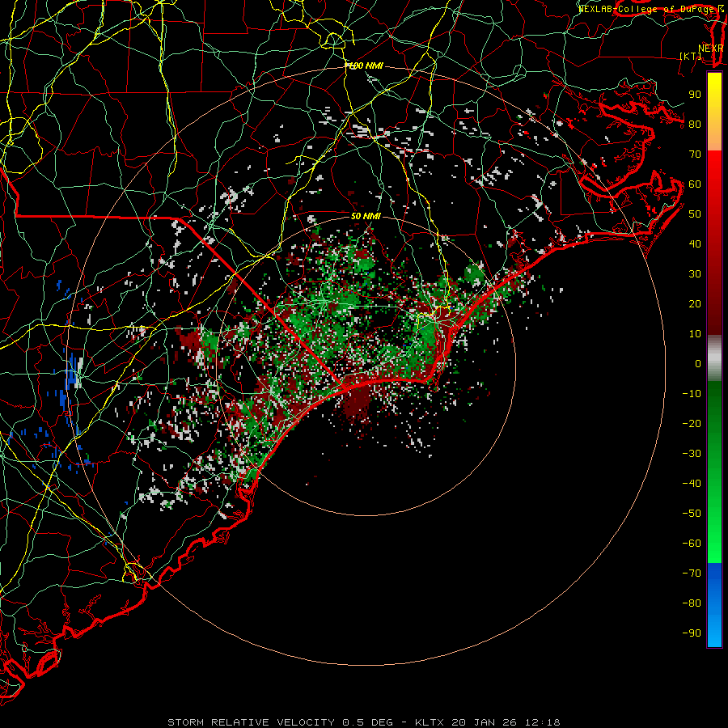Click the 10 value on the velocity scale
The image size is (728, 728).
695,334
